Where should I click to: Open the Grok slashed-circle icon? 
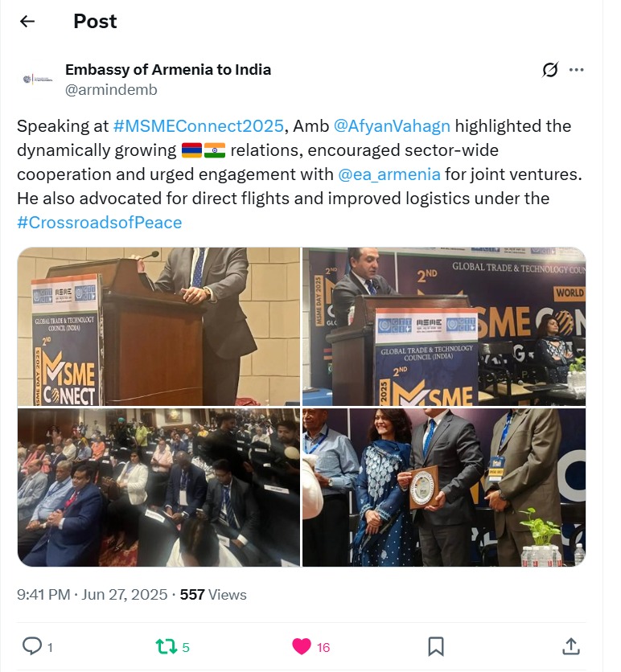tap(549, 69)
